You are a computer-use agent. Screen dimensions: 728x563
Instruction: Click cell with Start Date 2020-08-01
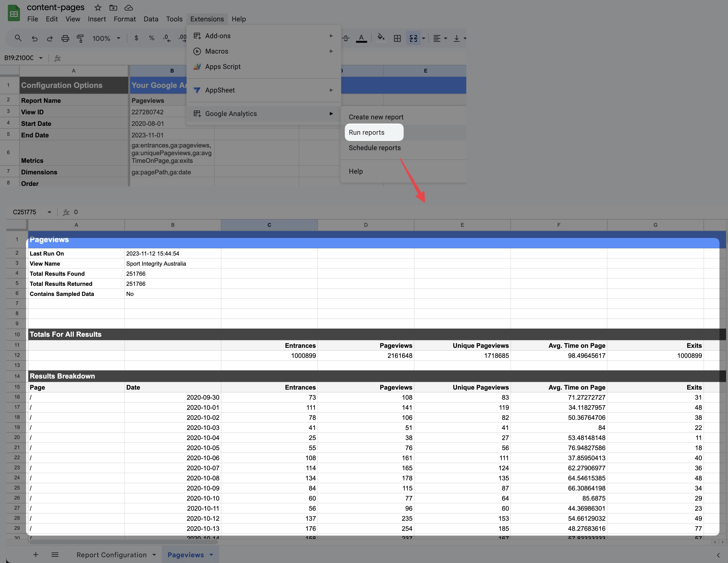pyautogui.click(x=172, y=123)
